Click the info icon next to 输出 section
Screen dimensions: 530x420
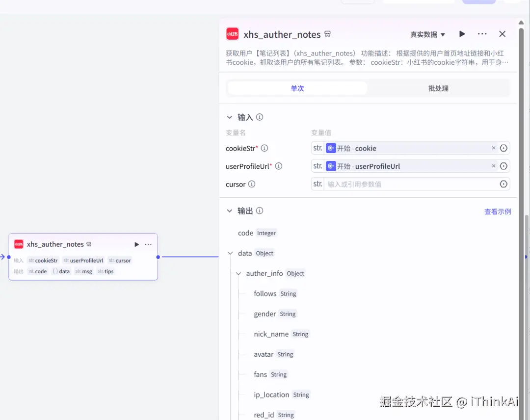[x=259, y=210]
